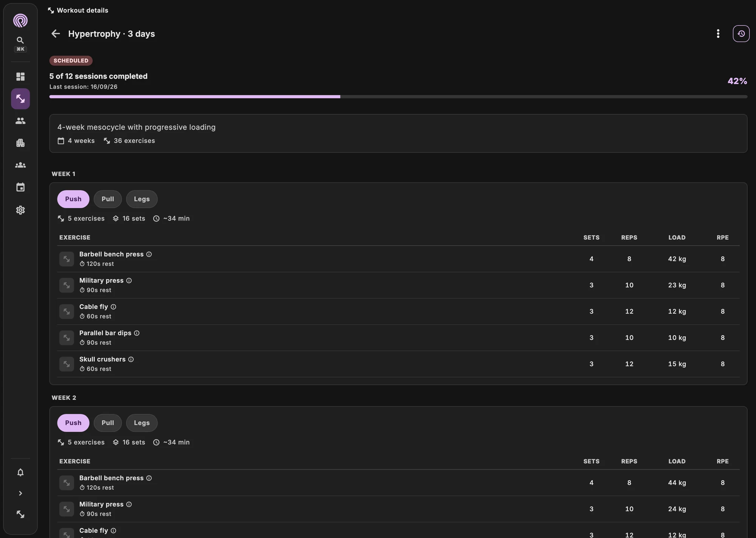Open settings gear in sidebar
Image resolution: width=756 pixels, height=538 pixels.
(20, 210)
